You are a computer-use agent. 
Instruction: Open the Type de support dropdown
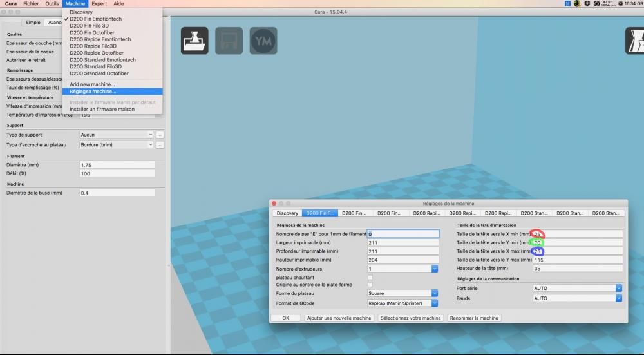[x=117, y=135]
